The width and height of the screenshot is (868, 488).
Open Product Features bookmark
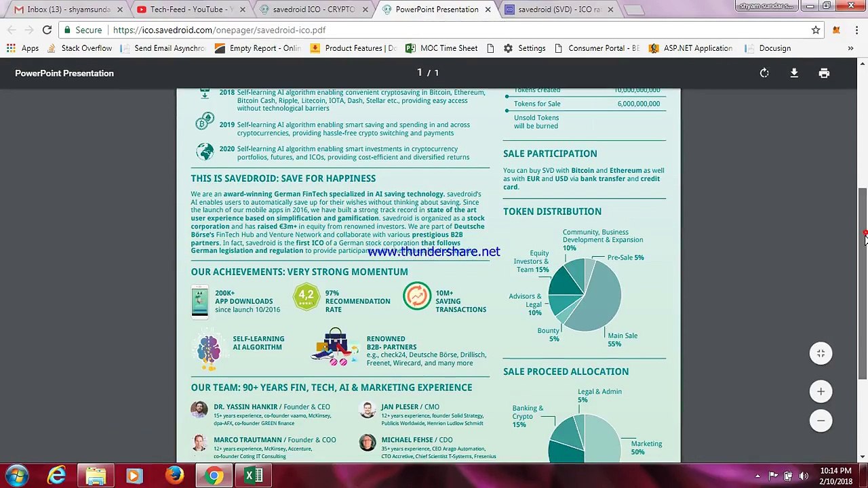click(353, 48)
